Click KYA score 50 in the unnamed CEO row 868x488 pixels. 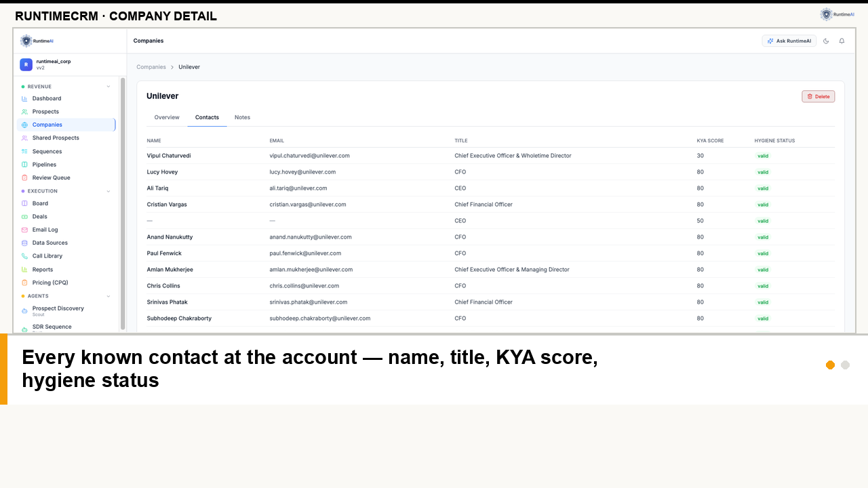pyautogui.click(x=700, y=221)
